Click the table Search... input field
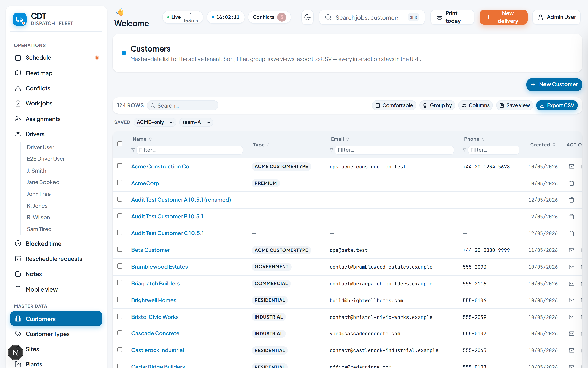This screenshot has height=368, width=588. pyautogui.click(x=183, y=105)
